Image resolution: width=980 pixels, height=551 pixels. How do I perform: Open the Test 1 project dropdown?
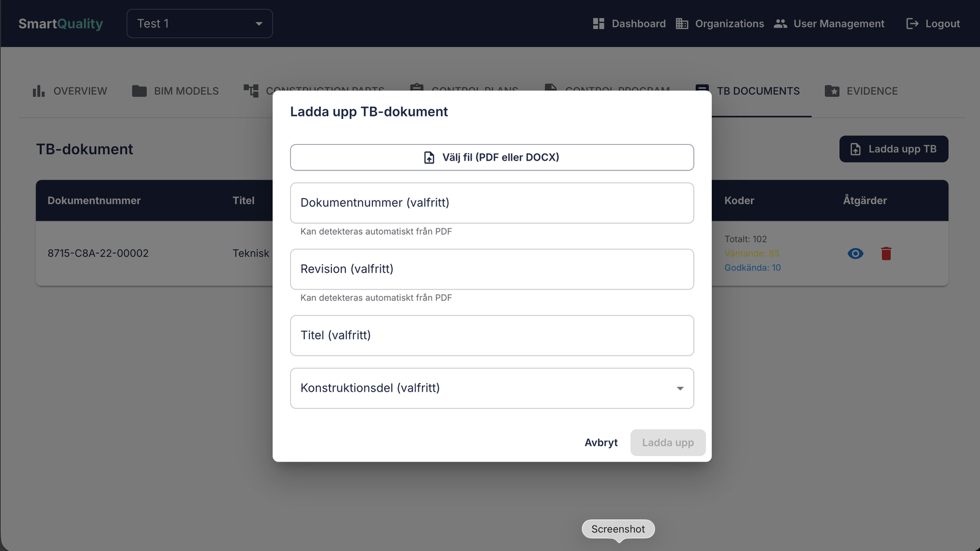[x=200, y=23]
